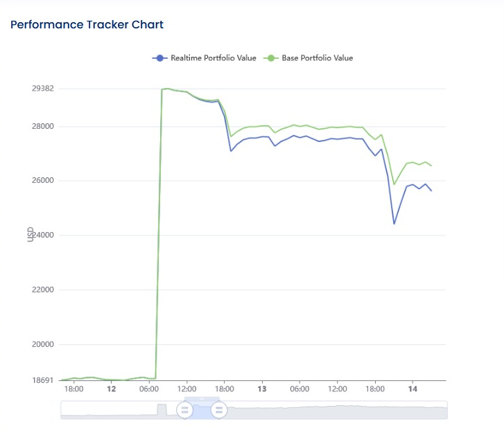Click the zoom preview strip right of the handles

pos(333,411)
